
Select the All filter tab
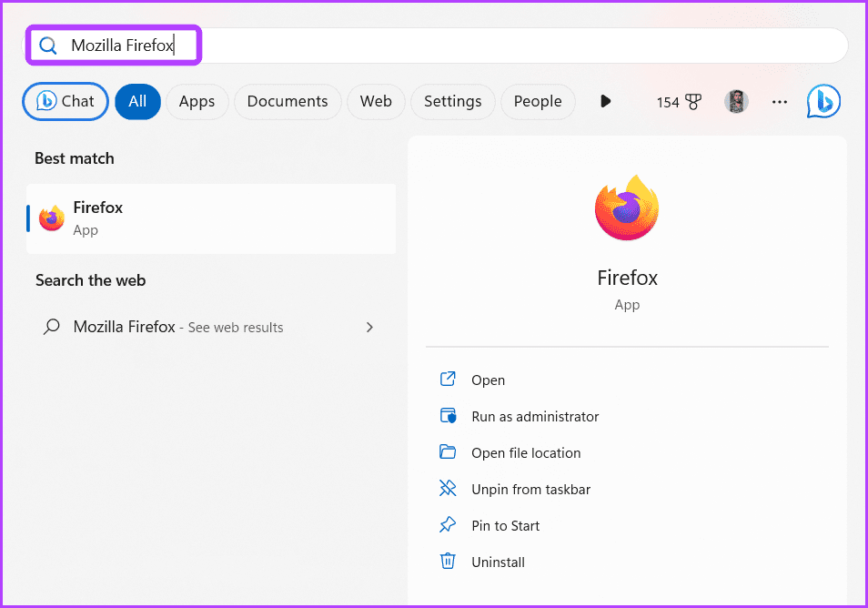(x=137, y=101)
